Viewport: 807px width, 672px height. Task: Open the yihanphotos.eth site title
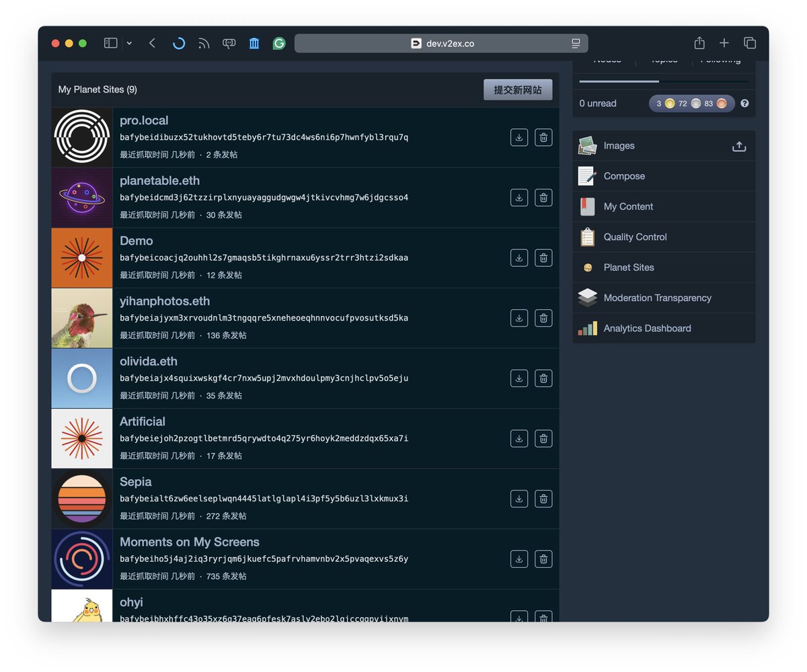coord(165,301)
